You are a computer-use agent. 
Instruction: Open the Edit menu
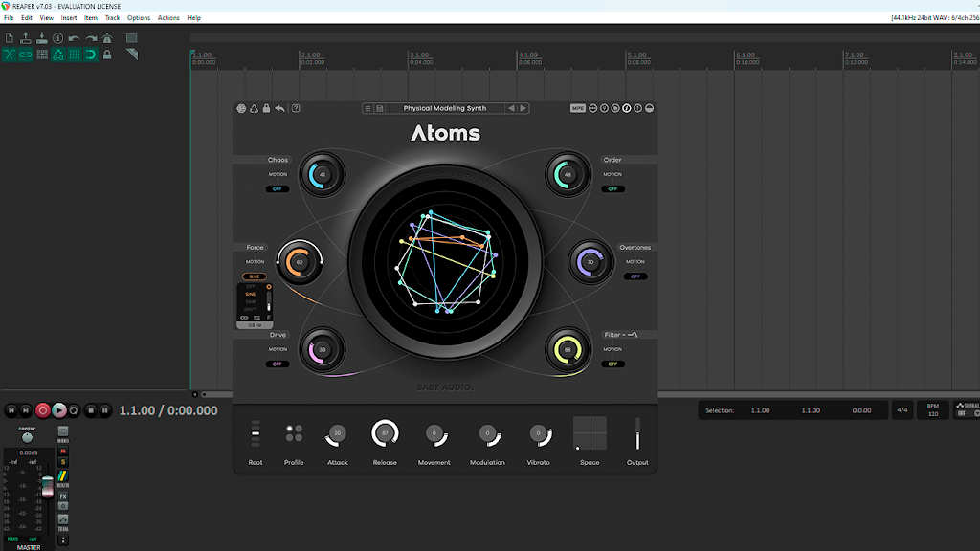click(26, 18)
